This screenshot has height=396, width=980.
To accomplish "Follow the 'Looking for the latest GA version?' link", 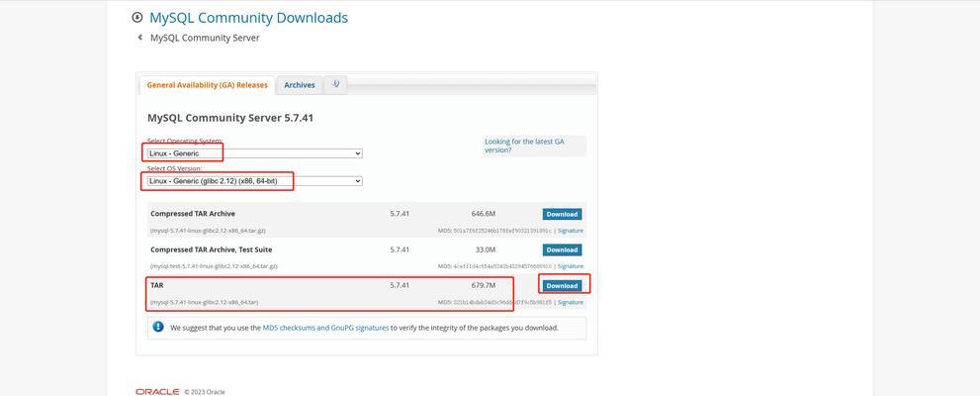I will 524,146.
